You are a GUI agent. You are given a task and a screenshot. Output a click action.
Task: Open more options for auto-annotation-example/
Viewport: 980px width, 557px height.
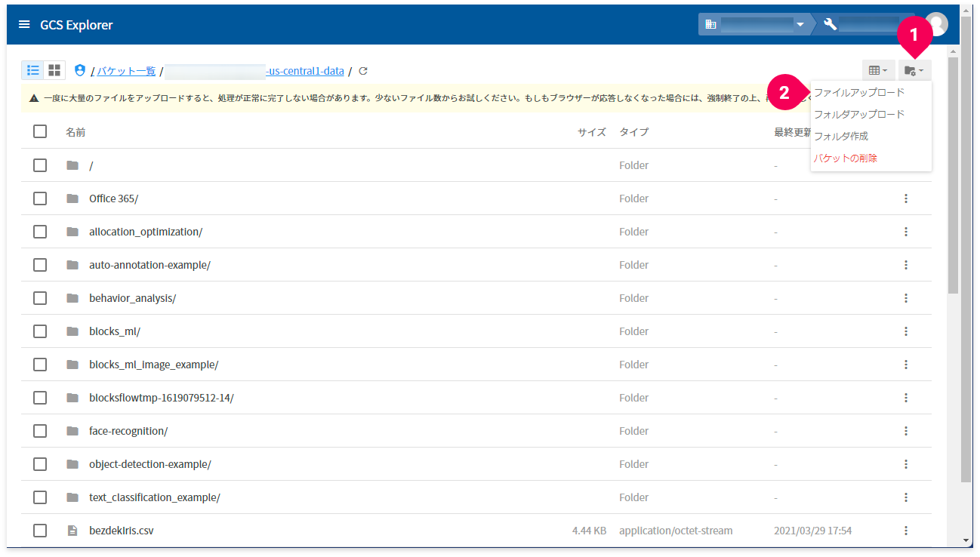pyautogui.click(x=906, y=265)
